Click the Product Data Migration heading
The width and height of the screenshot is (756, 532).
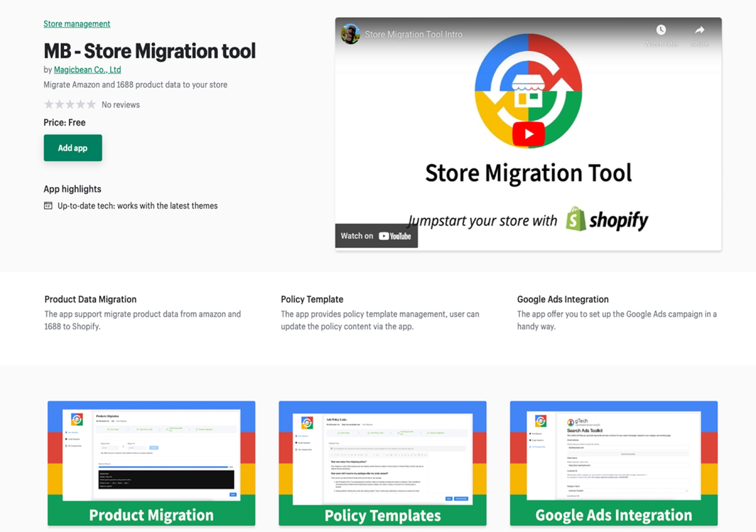(x=91, y=299)
